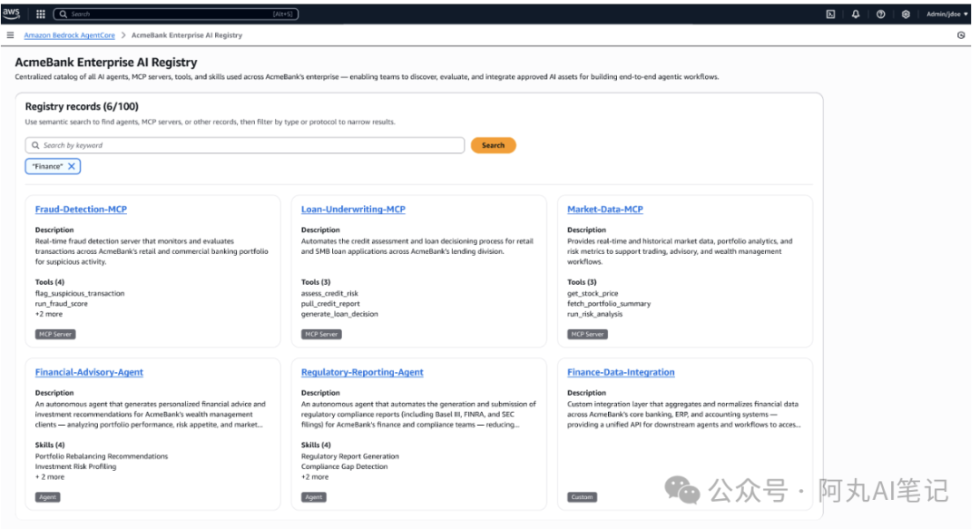Click AcmeBank Enterprise AI Registry breadcrumb text
980x529 pixels.
(x=187, y=35)
